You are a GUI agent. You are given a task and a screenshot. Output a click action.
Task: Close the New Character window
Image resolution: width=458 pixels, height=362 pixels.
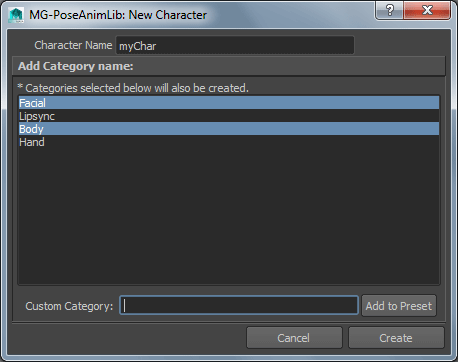tap(427, 10)
